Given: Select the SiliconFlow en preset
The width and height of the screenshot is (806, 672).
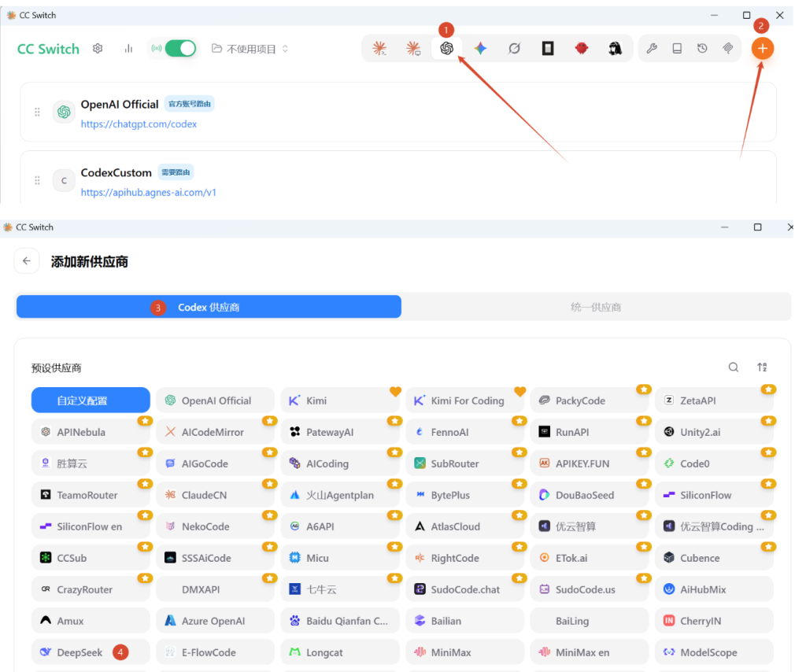Looking at the screenshot, I should [91, 526].
